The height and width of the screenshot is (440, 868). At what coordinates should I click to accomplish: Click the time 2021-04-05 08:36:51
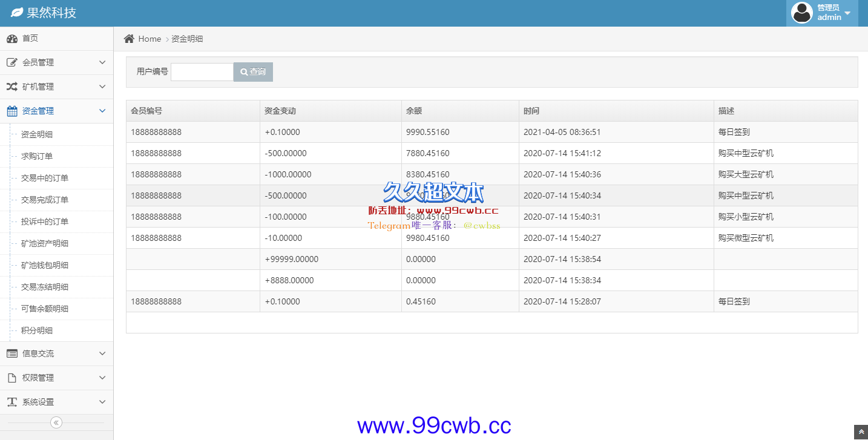click(x=562, y=132)
